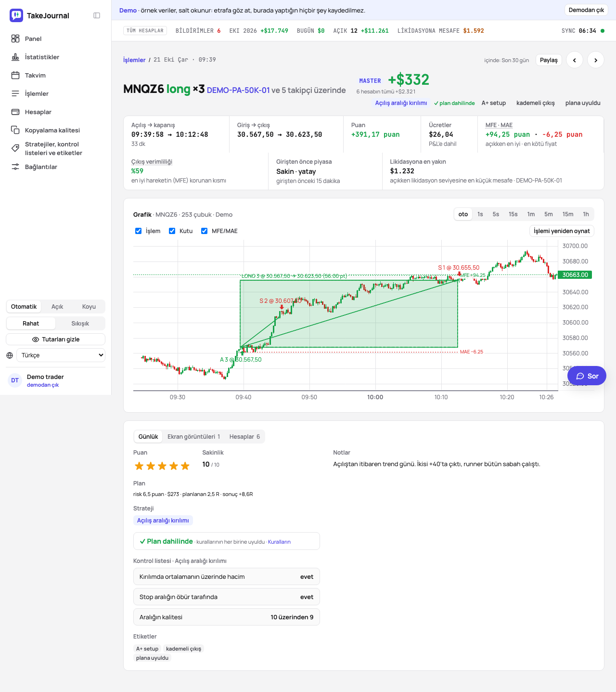
Task: Toggle the MFE/MAE checkbox
Action: pos(205,231)
